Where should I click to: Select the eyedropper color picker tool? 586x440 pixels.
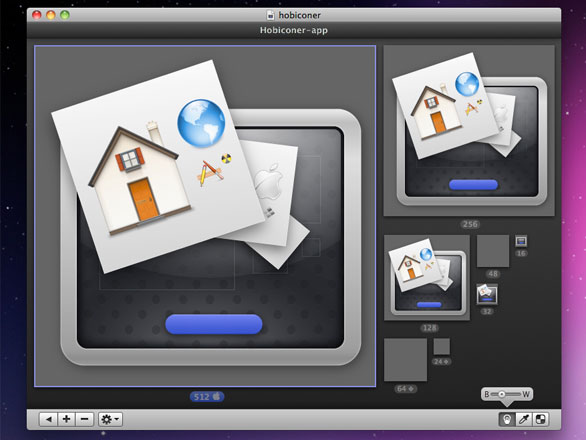524,419
